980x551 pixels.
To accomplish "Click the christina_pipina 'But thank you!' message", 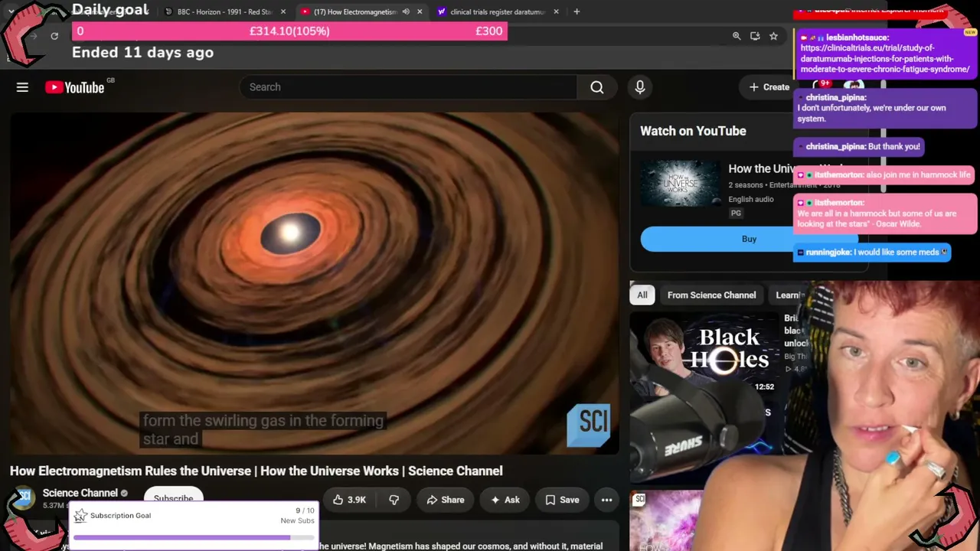I will (x=859, y=146).
